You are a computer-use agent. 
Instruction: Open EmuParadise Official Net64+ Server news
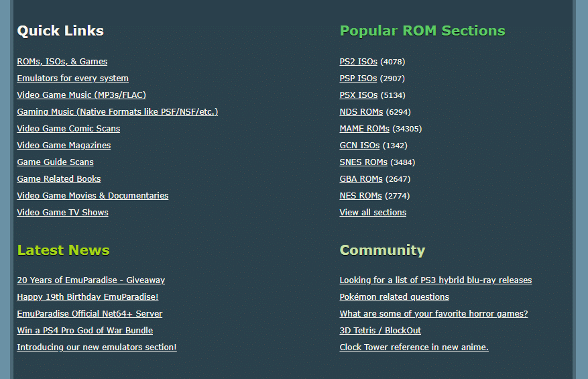89,314
